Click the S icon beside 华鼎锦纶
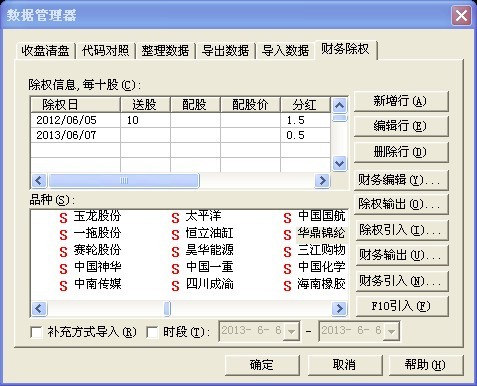 (287, 235)
